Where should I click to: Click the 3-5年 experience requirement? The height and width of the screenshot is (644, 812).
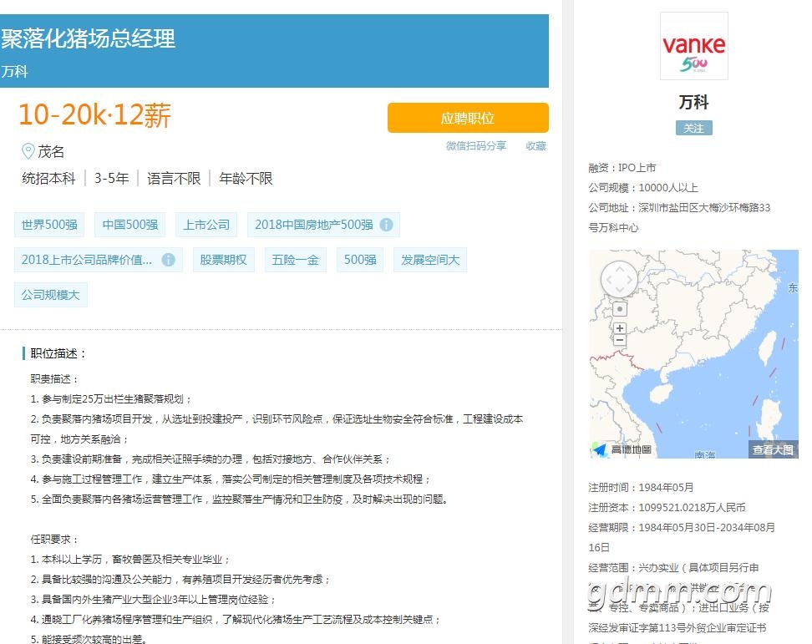coord(111,179)
